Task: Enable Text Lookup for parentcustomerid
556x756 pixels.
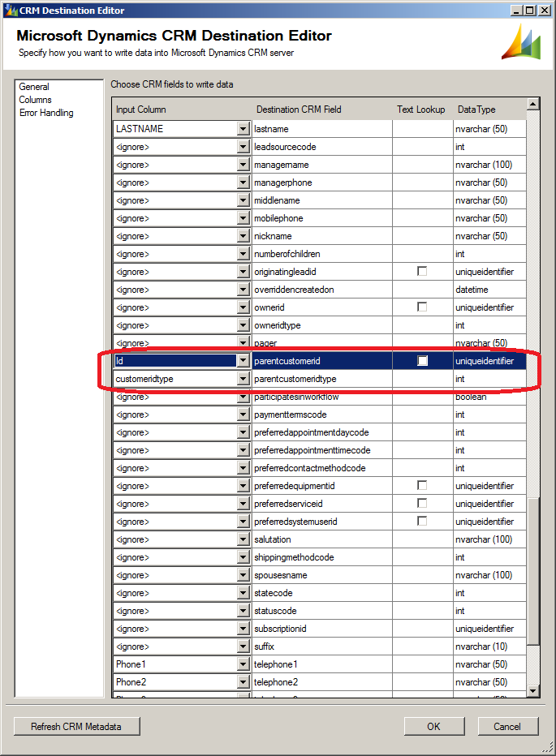Action: (x=422, y=361)
